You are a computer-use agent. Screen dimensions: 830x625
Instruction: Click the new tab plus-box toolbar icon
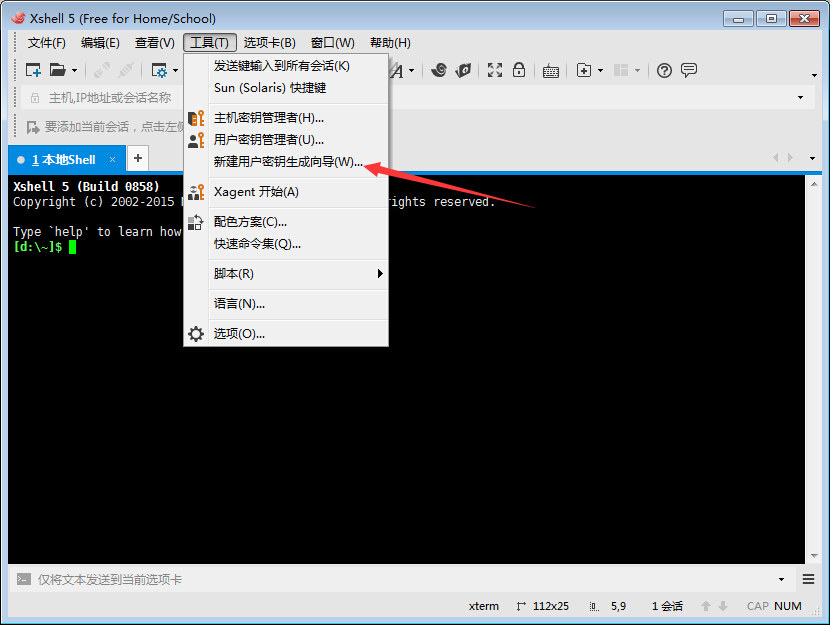[x=584, y=70]
